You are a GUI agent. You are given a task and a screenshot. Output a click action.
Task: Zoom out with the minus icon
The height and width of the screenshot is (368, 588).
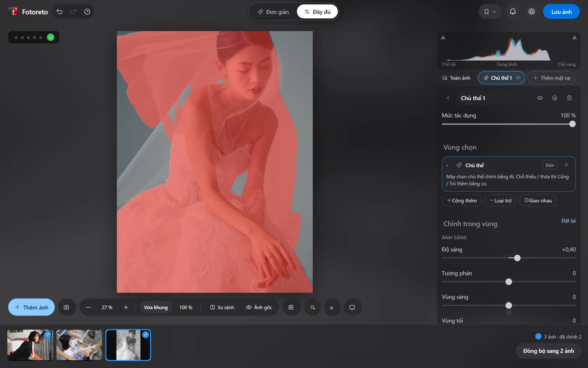pyautogui.click(x=88, y=307)
